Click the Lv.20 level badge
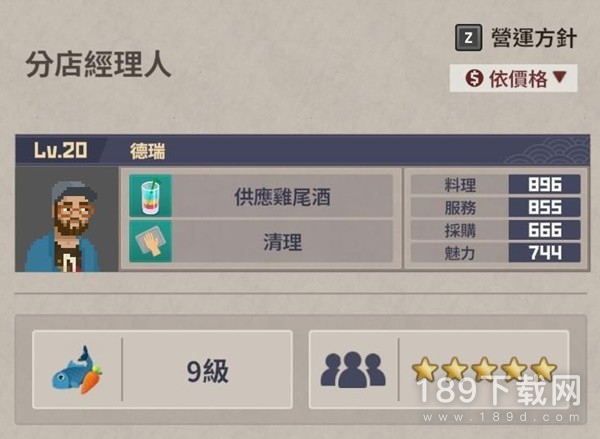The height and width of the screenshot is (439, 600). click(x=60, y=150)
